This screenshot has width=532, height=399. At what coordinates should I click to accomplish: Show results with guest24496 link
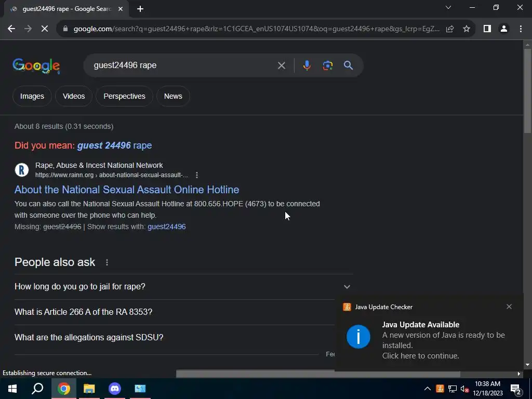coord(167,227)
